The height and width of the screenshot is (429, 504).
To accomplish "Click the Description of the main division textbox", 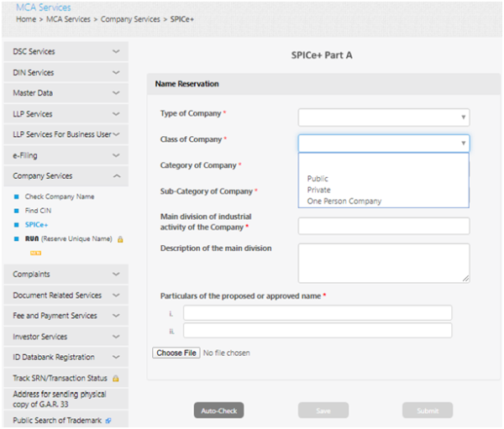I will click(x=383, y=263).
